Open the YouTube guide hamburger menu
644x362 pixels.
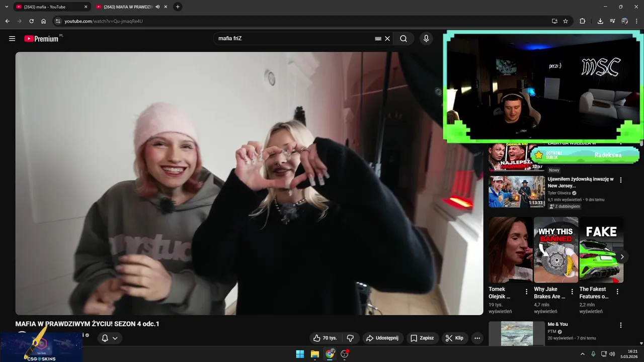point(12,39)
